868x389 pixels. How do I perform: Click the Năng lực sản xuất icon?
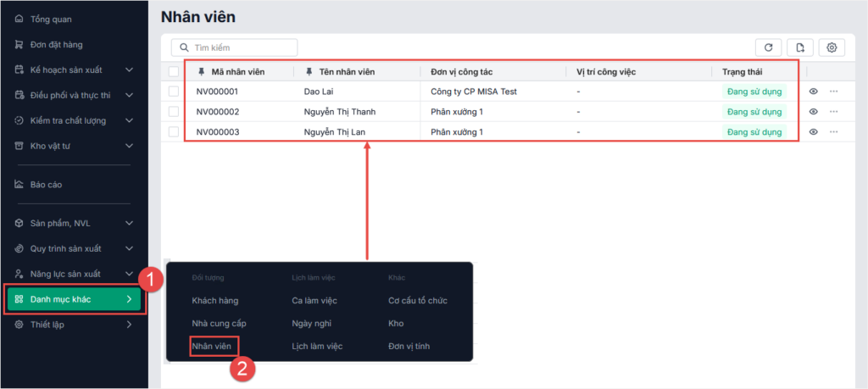tap(19, 274)
